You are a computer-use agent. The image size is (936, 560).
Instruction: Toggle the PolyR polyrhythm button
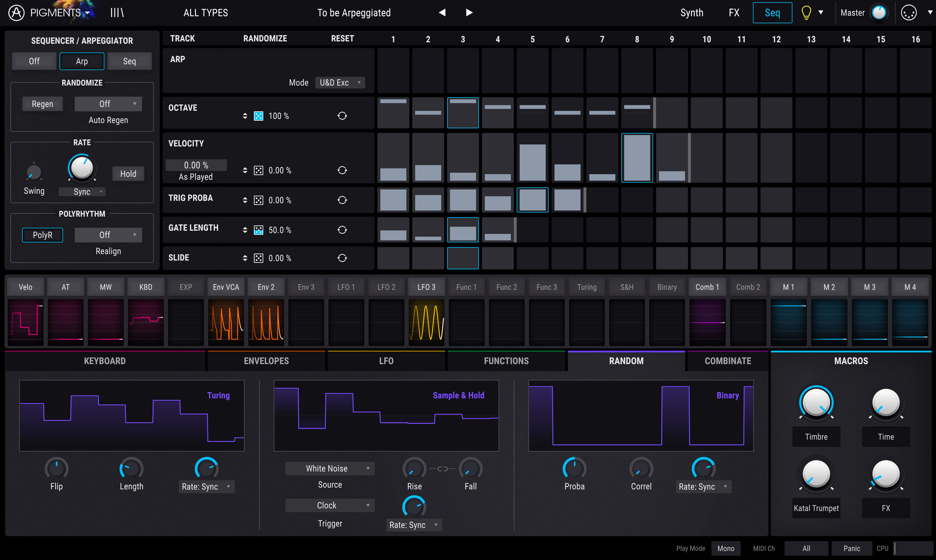42,235
